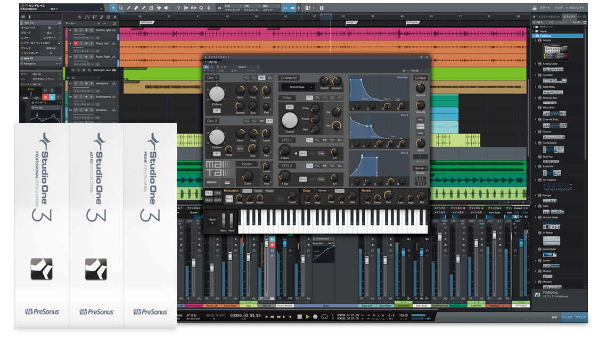Click the ブラウズ button at bottom right
The width and height of the screenshot is (607, 364).
click(x=580, y=317)
